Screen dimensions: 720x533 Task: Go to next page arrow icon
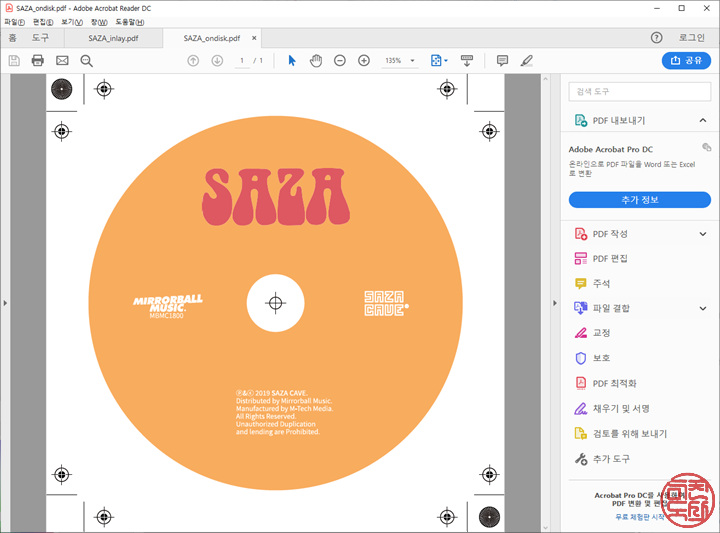(217, 61)
